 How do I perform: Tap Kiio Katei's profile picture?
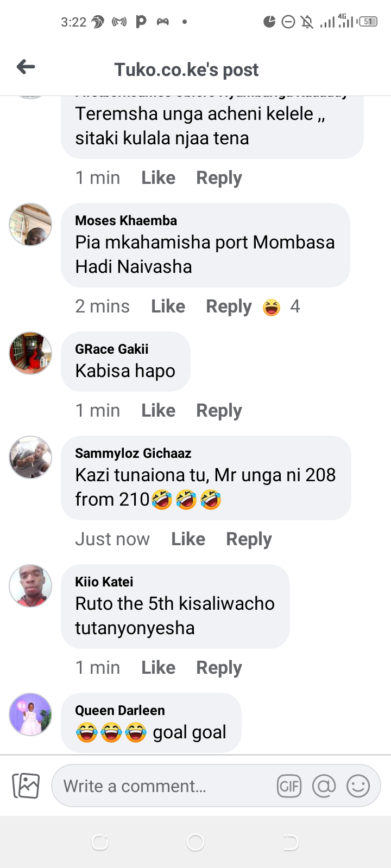click(30, 586)
